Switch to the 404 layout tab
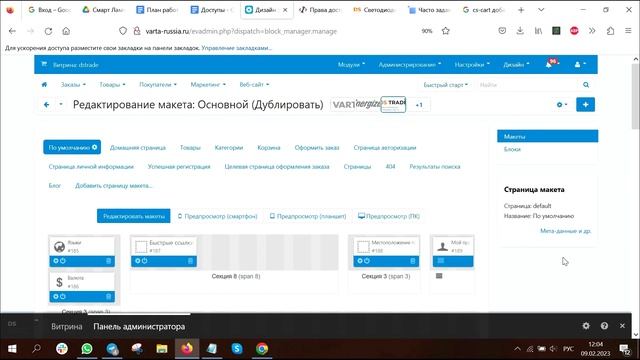 click(x=390, y=167)
